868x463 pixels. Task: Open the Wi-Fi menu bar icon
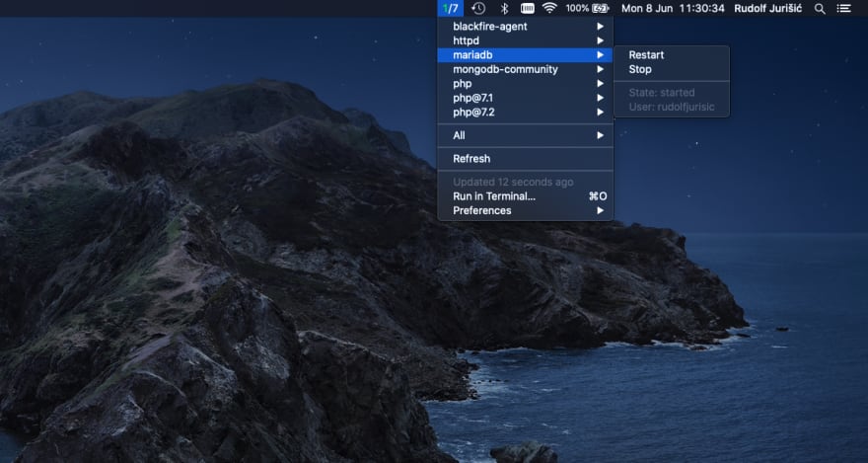[549, 8]
